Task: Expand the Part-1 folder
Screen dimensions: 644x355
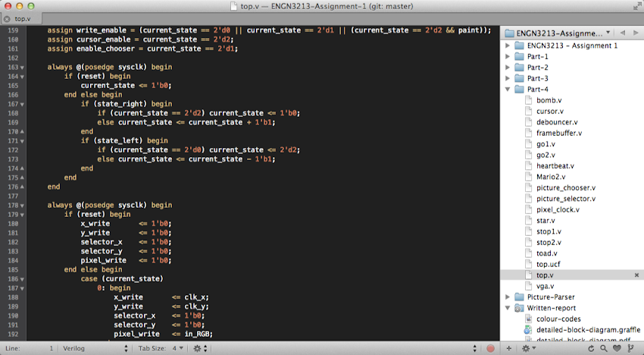Action: pyautogui.click(x=508, y=56)
